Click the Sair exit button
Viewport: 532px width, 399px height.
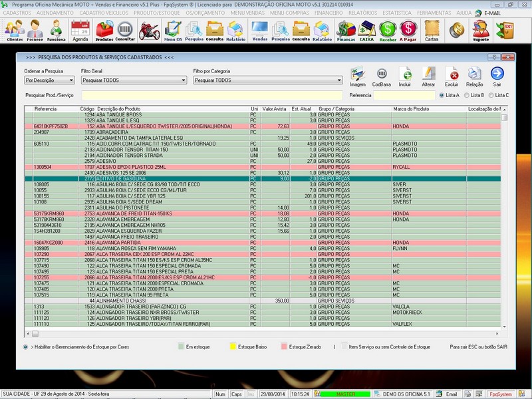click(x=497, y=74)
